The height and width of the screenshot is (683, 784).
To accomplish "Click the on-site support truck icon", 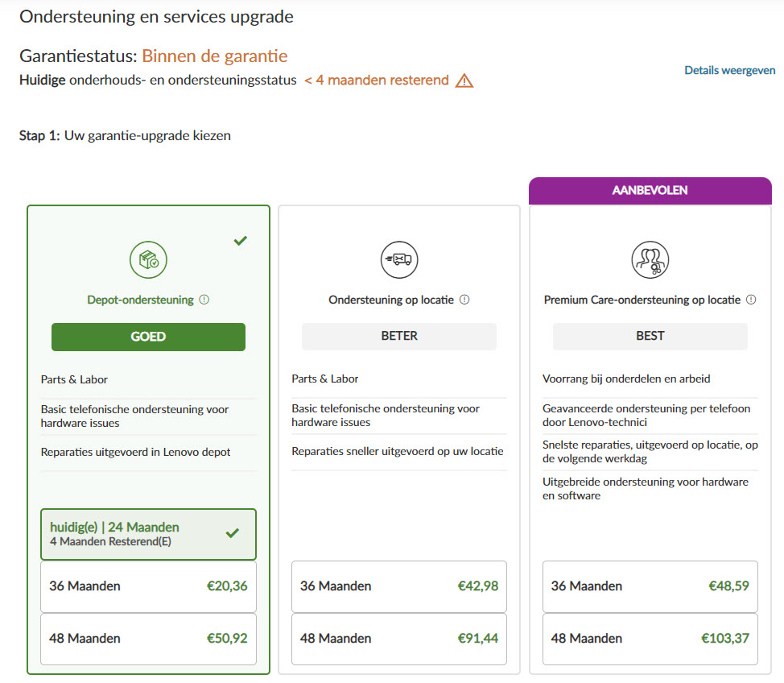I will pyautogui.click(x=399, y=259).
